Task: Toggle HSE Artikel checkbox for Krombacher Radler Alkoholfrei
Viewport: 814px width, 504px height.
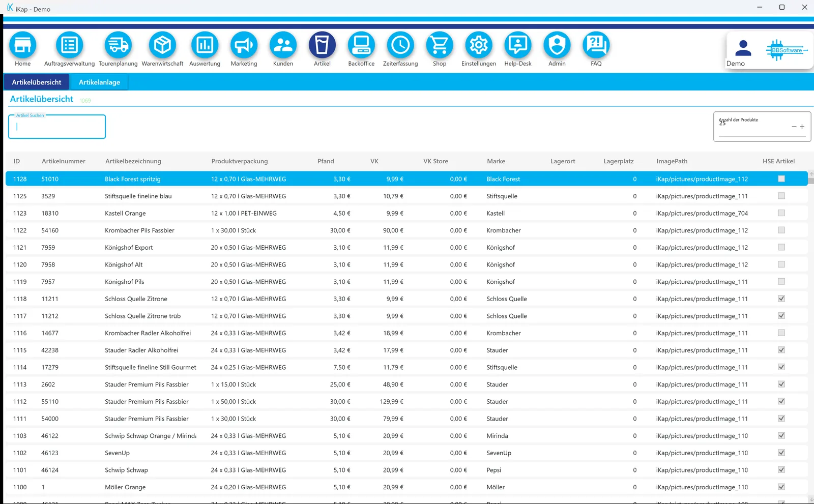Action: pos(781,333)
